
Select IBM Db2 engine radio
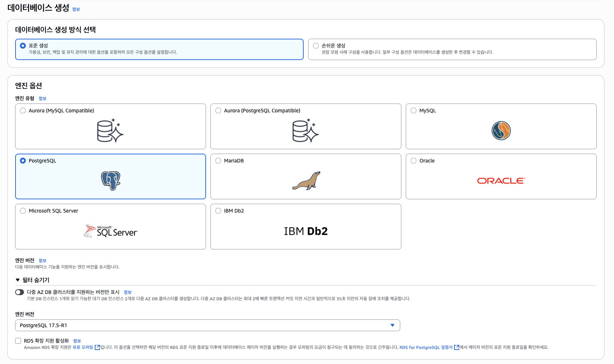click(x=218, y=211)
